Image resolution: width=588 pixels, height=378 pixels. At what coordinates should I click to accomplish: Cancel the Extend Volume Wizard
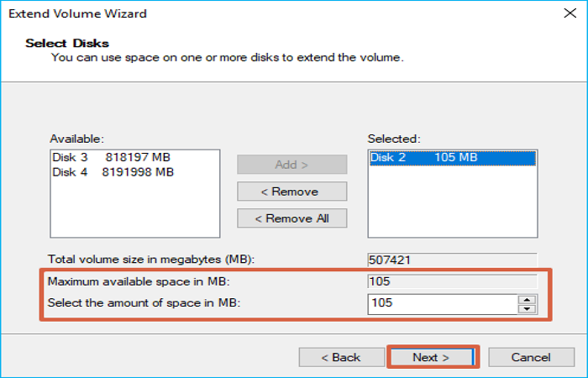(x=531, y=357)
